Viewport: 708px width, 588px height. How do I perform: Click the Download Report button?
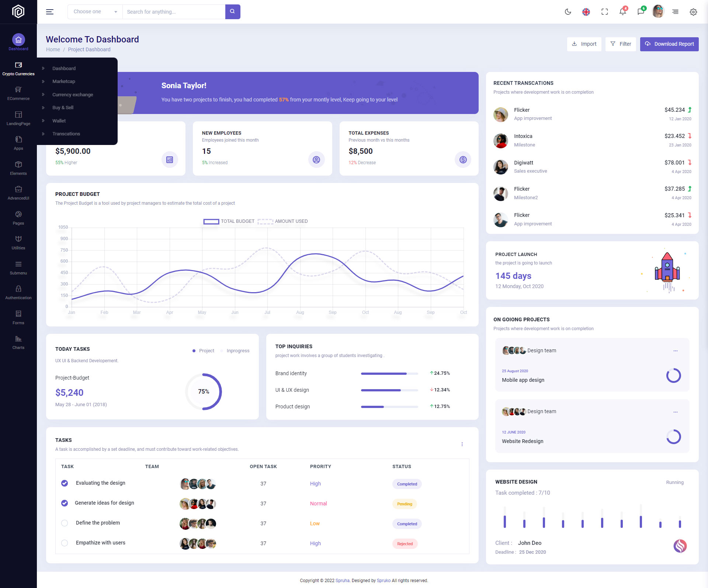(x=669, y=44)
